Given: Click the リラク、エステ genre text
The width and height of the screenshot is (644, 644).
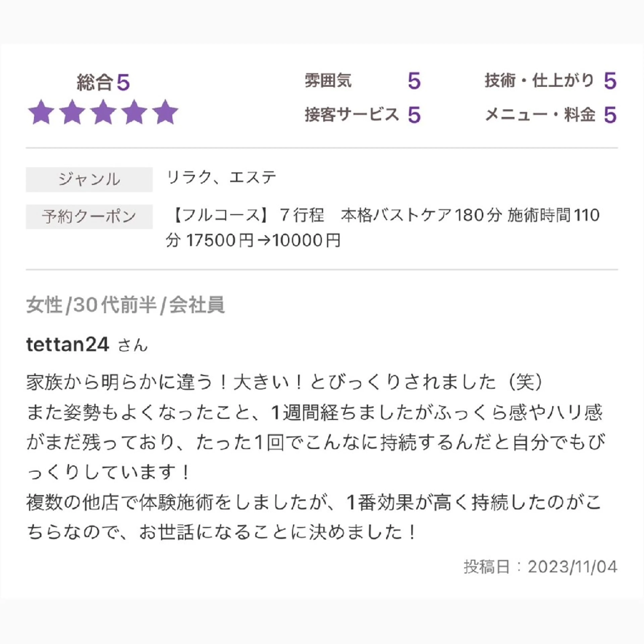Looking at the screenshot, I should click(x=221, y=177).
